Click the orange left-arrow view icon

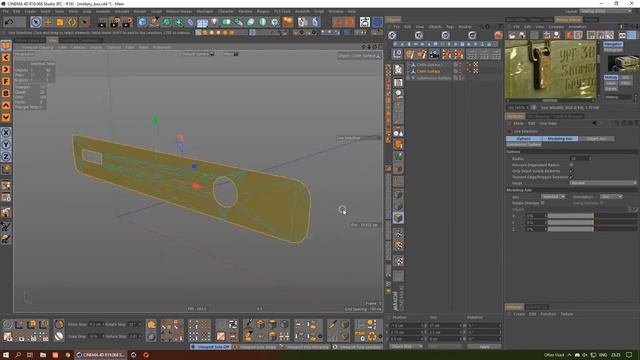[x=6, y=58]
